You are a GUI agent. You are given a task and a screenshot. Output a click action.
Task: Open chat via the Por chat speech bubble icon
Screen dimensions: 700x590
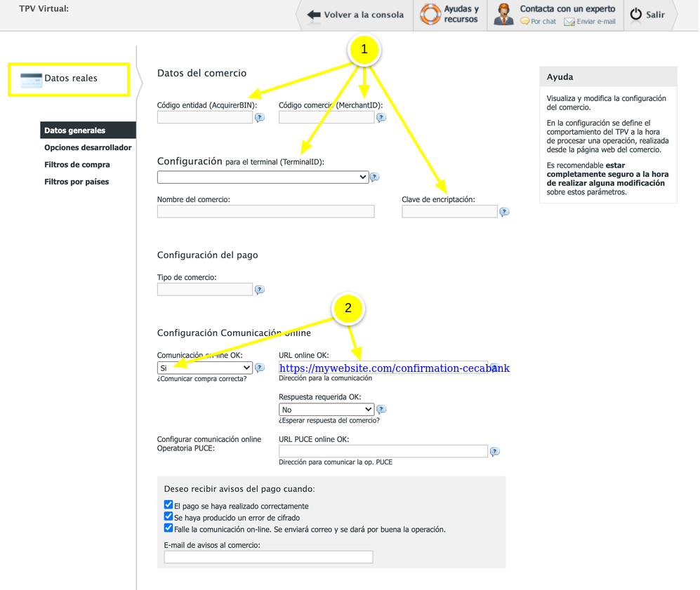coord(525,21)
